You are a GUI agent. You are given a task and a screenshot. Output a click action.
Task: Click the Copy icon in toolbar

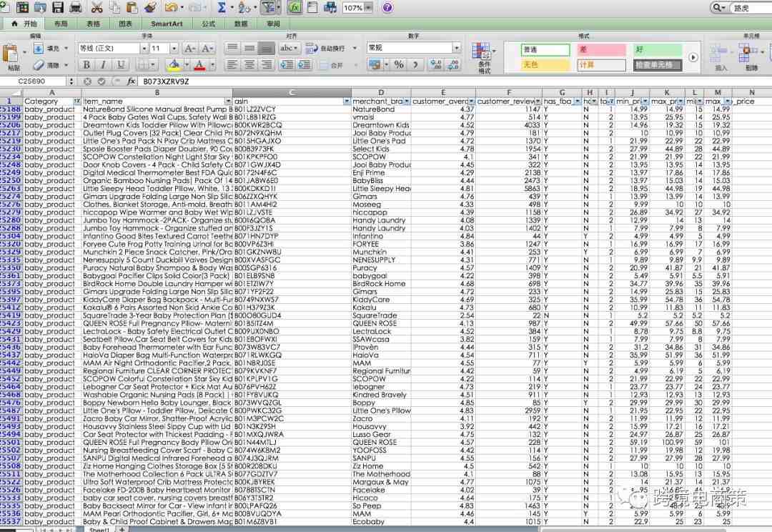114,7
